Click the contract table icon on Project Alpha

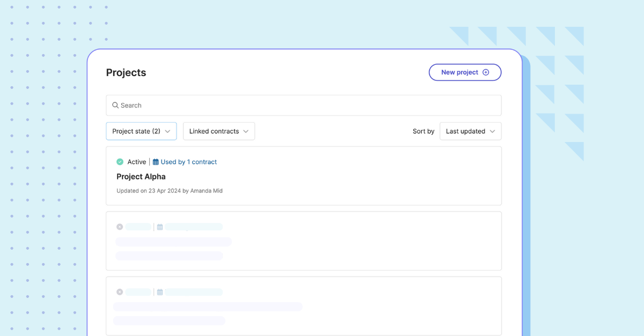(x=156, y=162)
